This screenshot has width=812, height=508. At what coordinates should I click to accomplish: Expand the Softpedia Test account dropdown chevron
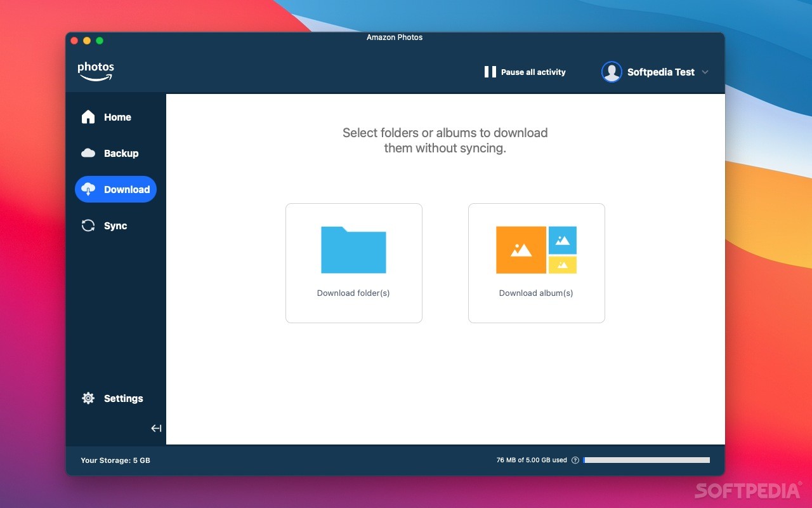coord(705,72)
